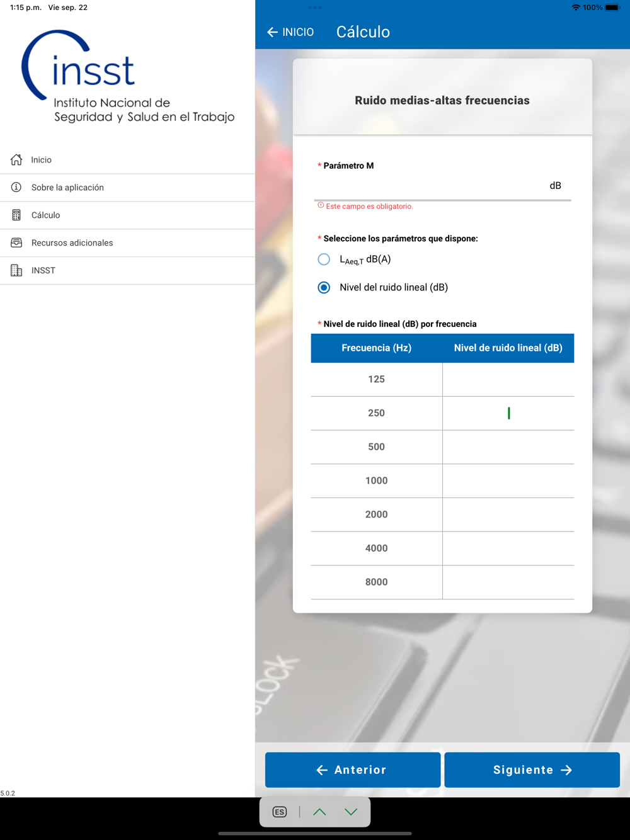The height and width of the screenshot is (840, 630).
Task: Tap the ES keyboard language icon
Action: [x=280, y=812]
